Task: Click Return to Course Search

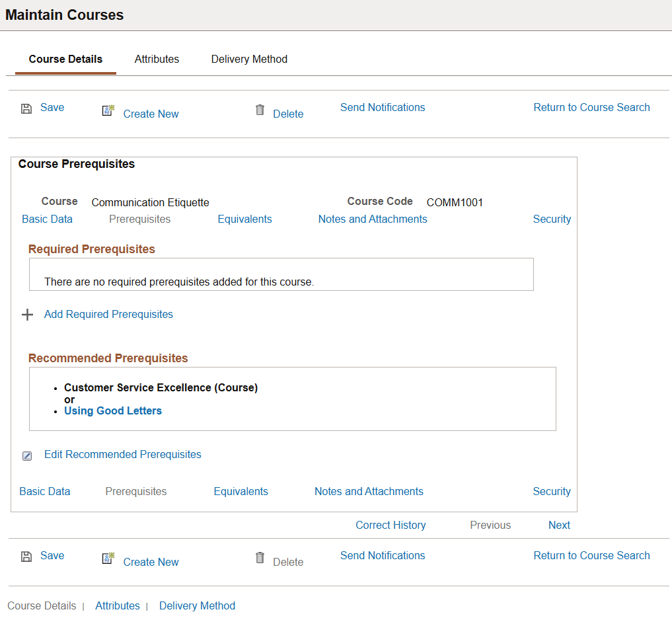Action: point(591,107)
